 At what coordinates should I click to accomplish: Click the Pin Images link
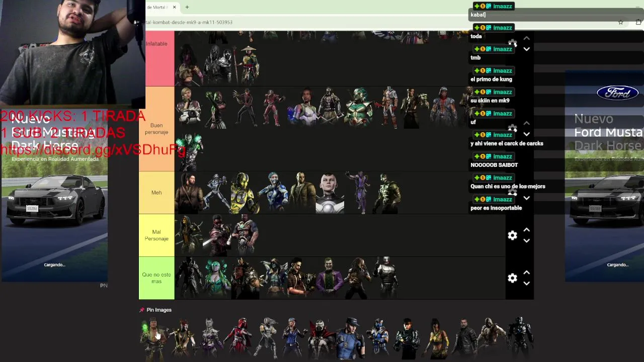click(159, 310)
